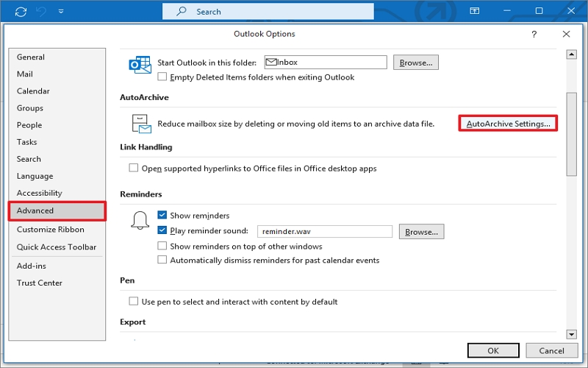Image resolution: width=588 pixels, height=368 pixels.
Task: Select the Groups category
Action: [x=57, y=108]
